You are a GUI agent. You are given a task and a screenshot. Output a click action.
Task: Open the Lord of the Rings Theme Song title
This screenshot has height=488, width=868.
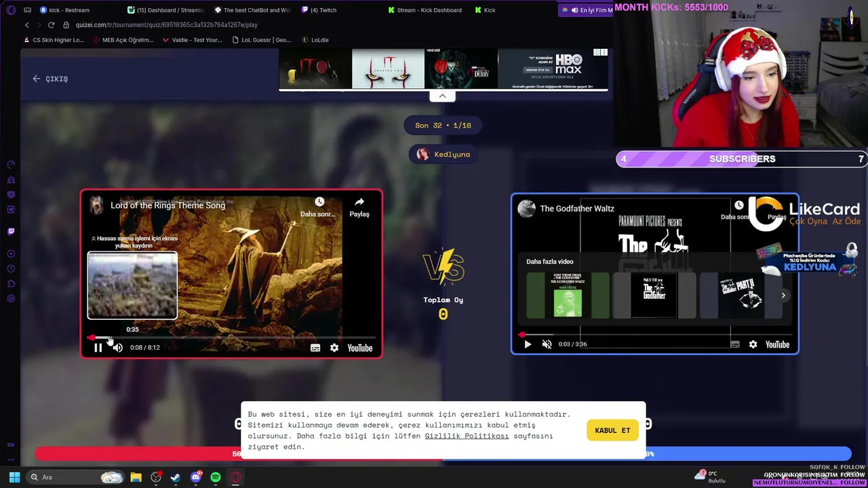(167, 205)
